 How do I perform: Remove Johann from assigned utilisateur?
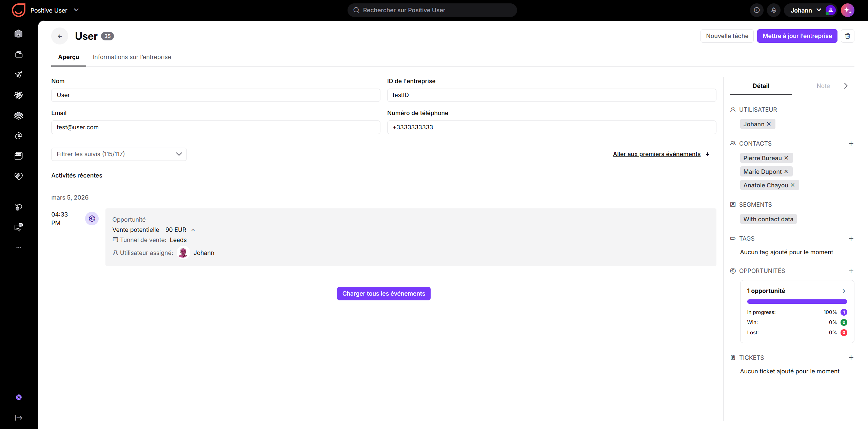pyautogui.click(x=769, y=124)
